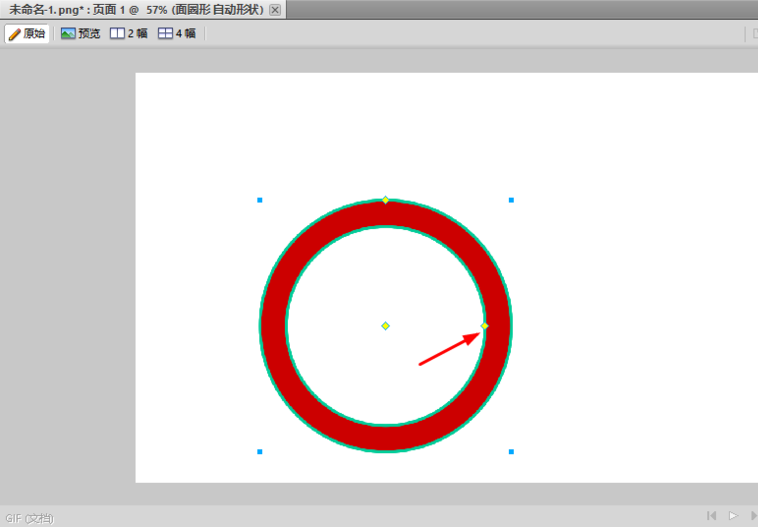Image resolution: width=758 pixels, height=527 pixels.
Task: Jump to the first frame
Action: pyautogui.click(x=712, y=515)
